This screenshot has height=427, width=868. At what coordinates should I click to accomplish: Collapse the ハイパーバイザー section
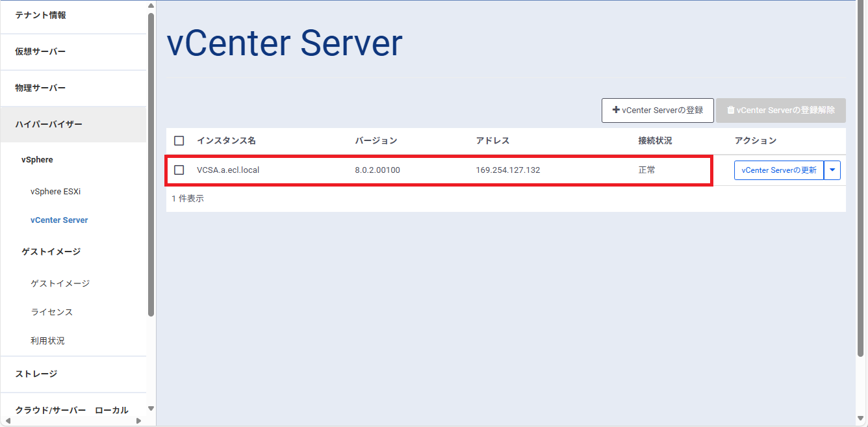(x=73, y=125)
